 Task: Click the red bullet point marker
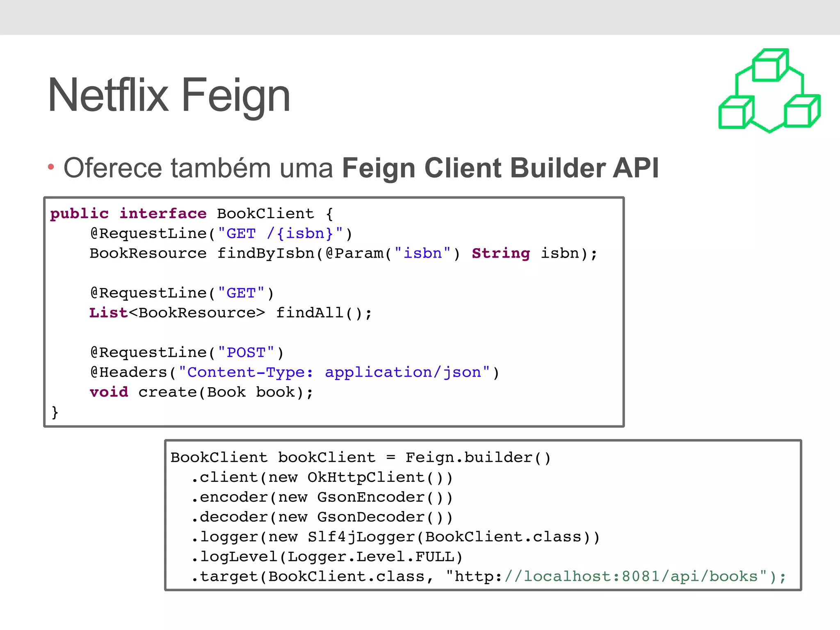pos(51,167)
